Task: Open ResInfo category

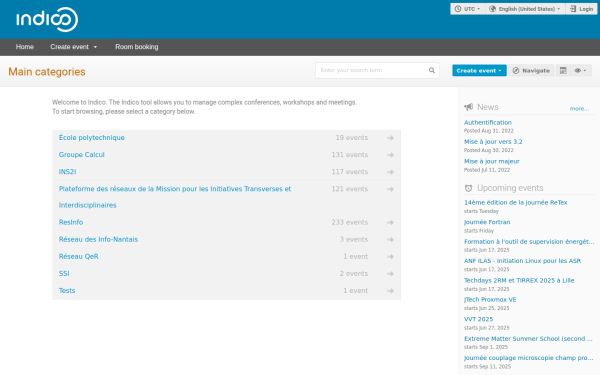Action: (71, 222)
